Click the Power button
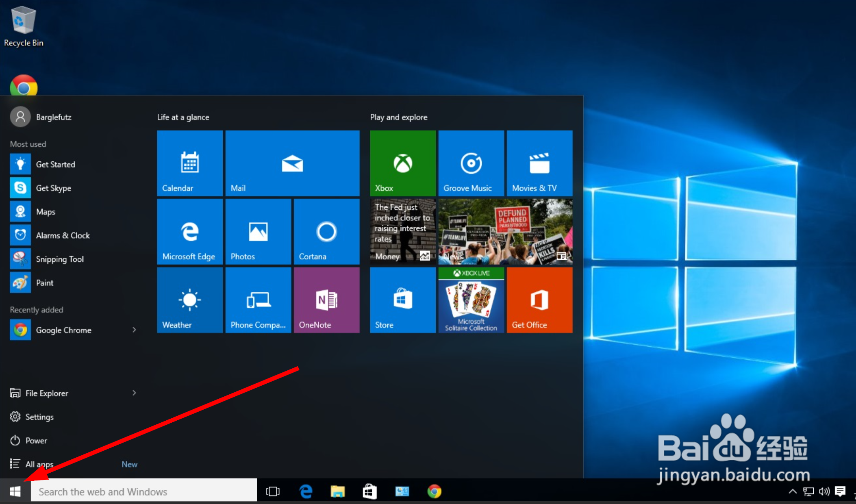This screenshot has height=504, width=856. tap(36, 440)
